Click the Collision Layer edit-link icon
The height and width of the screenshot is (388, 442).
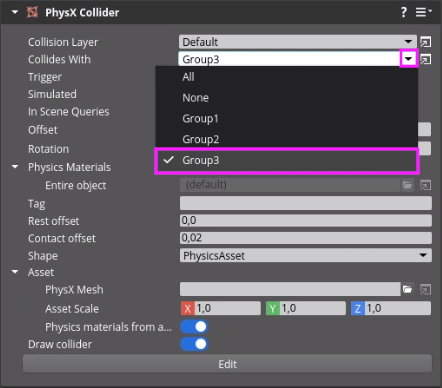coord(425,42)
